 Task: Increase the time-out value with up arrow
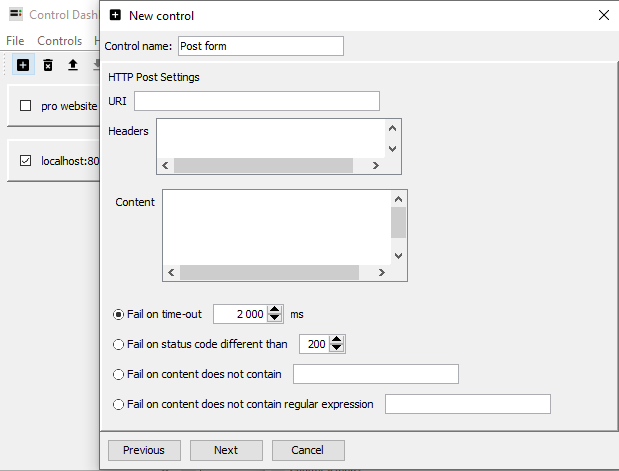[274, 310]
